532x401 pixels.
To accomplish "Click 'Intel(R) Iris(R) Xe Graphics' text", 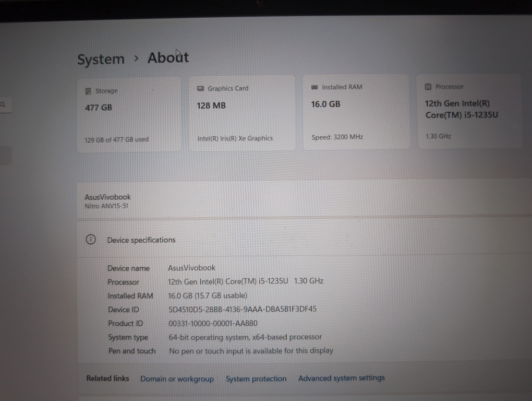I will tap(235, 138).
